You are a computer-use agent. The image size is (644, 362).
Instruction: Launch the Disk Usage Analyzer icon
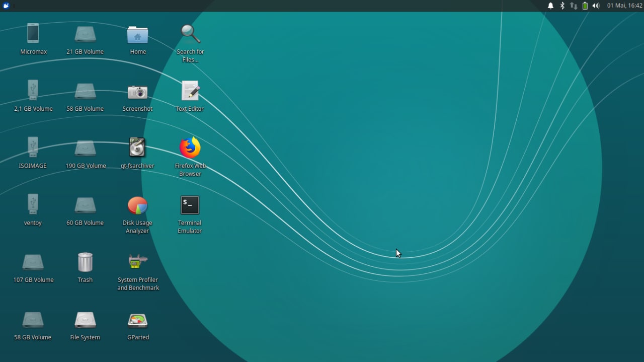click(x=137, y=205)
